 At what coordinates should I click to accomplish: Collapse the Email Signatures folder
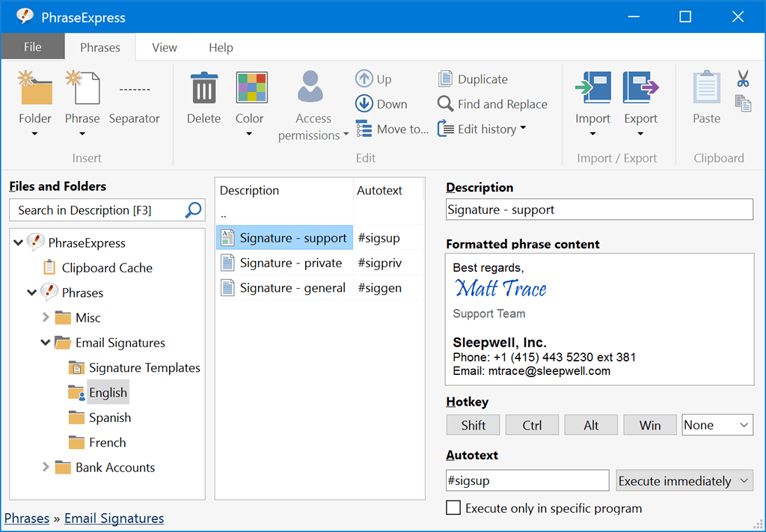(46, 342)
